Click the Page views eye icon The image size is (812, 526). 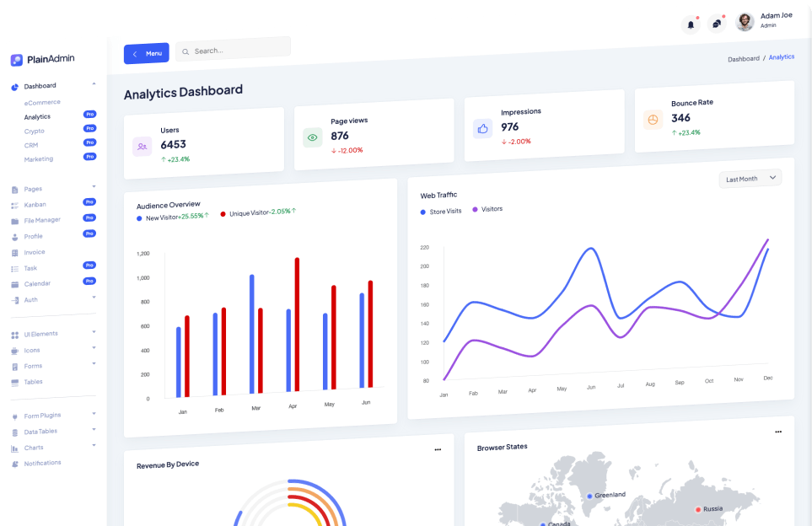tap(313, 137)
